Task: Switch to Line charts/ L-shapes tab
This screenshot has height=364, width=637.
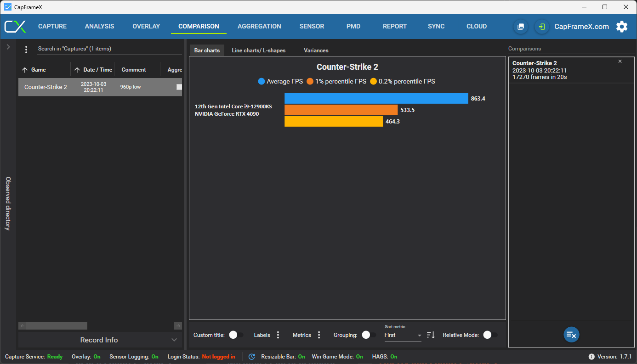Action: coord(259,50)
